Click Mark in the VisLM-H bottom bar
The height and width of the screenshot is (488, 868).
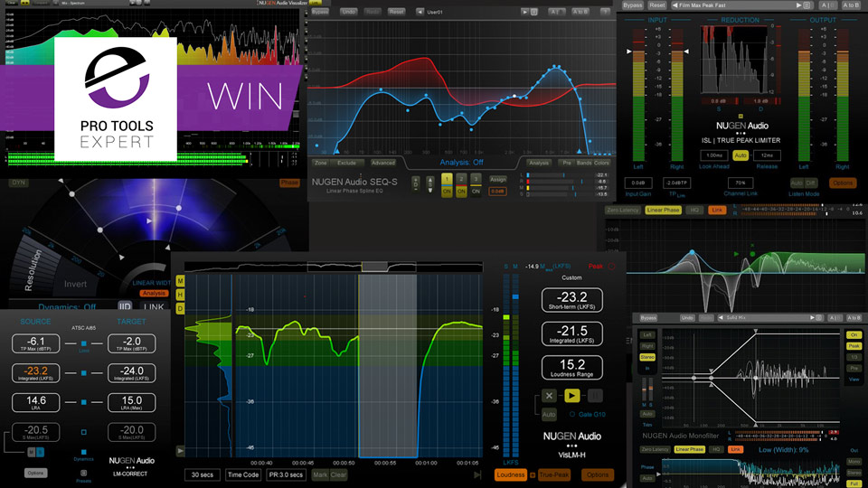320,474
